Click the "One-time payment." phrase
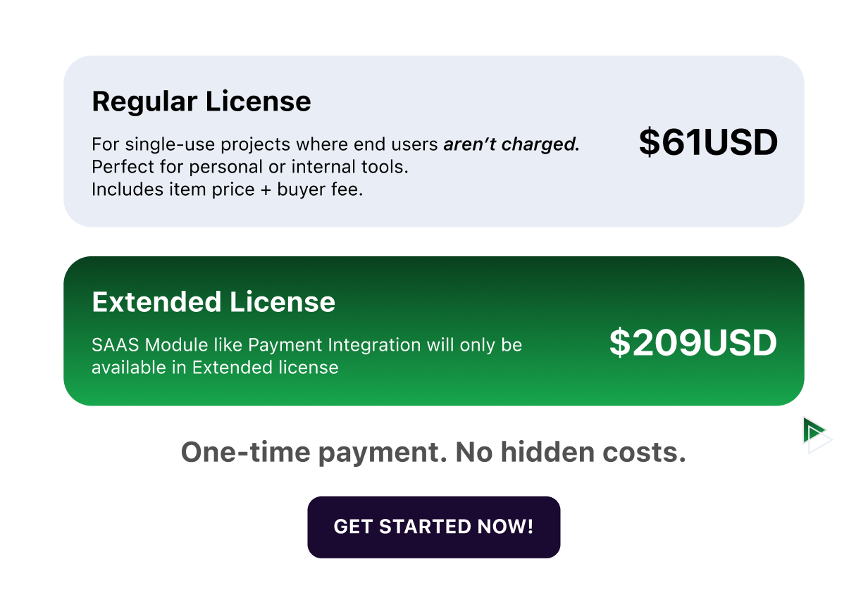Image resolution: width=868 pixels, height=614 pixels. 314,452
